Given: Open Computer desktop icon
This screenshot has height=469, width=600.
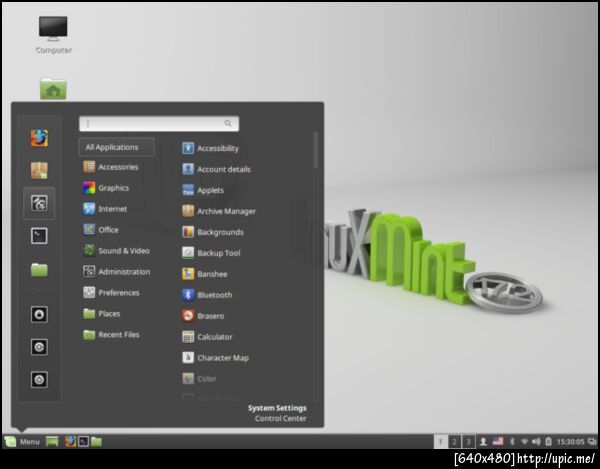Looking at the screenshot, I should pyautogui.click(x=53, y=34).
